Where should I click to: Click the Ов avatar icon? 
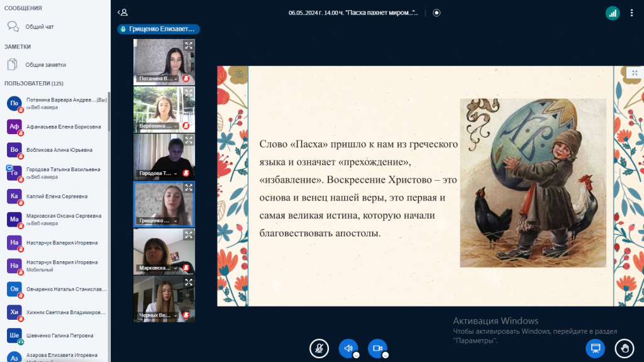14,289
